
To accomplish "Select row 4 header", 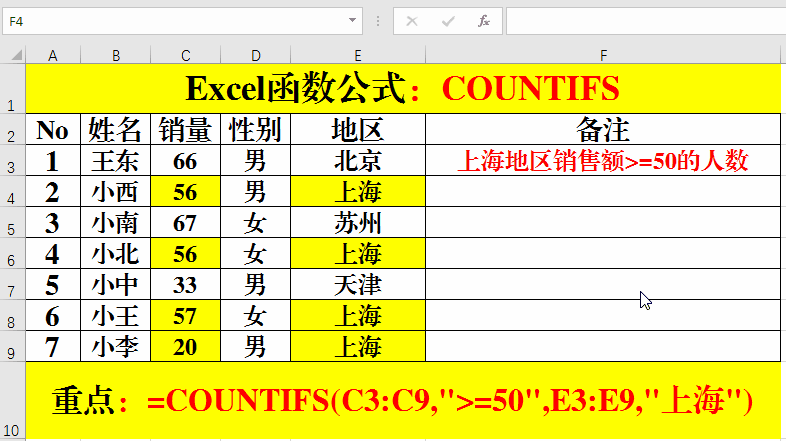I will (13, 191).
